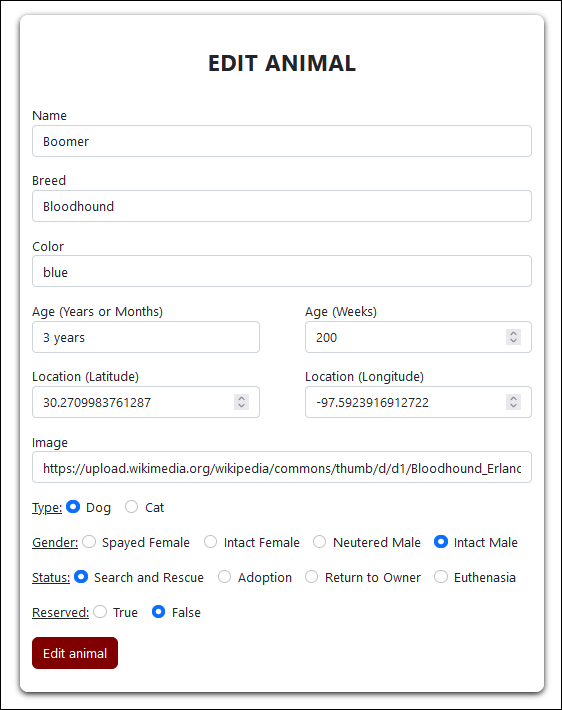Select the Dog type radio button

click(x=73, y=507)
